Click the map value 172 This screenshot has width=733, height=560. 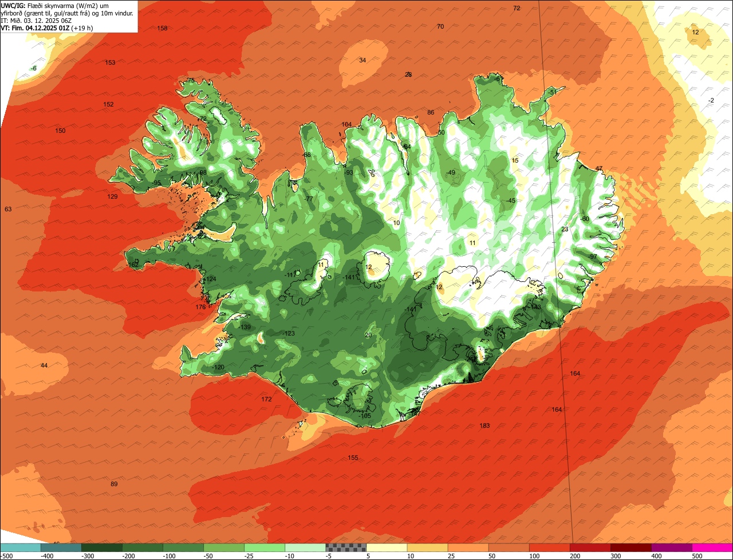[x=266, y=399]
